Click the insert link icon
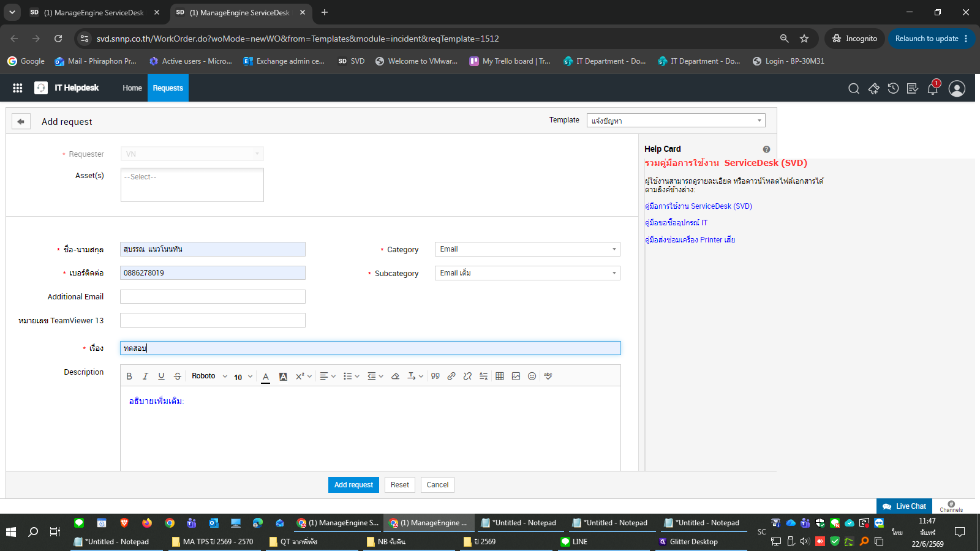The height and width of the screenshot is (551, 980). point(451,377)
